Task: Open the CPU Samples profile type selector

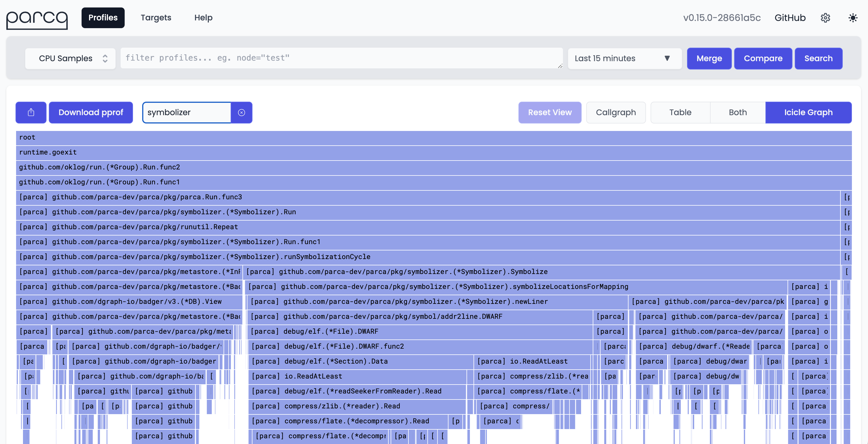Action: tap(70, 58)
